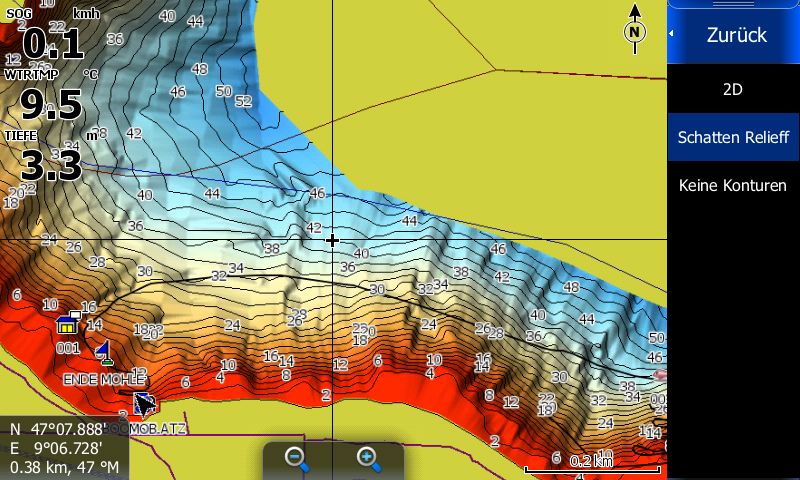Tap the blue sailboat waypoint icon
800x480 pixels.
pos(103,351)
